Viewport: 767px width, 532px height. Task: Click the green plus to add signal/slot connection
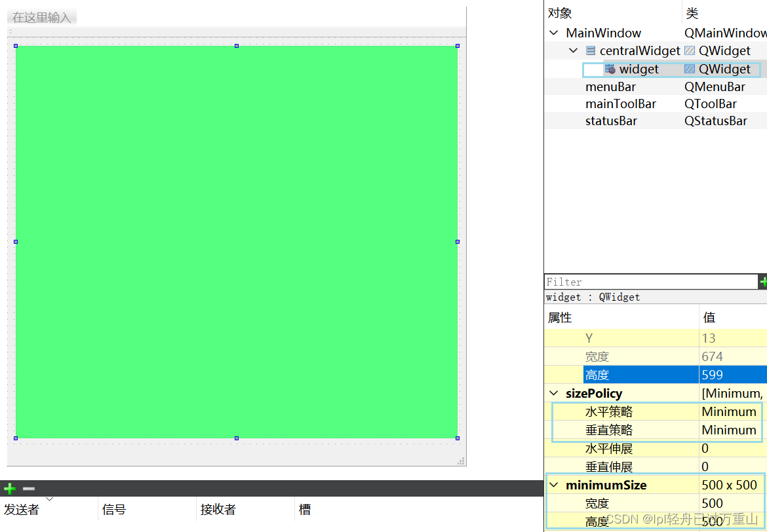pyautogui.click(x=9, y=489)
